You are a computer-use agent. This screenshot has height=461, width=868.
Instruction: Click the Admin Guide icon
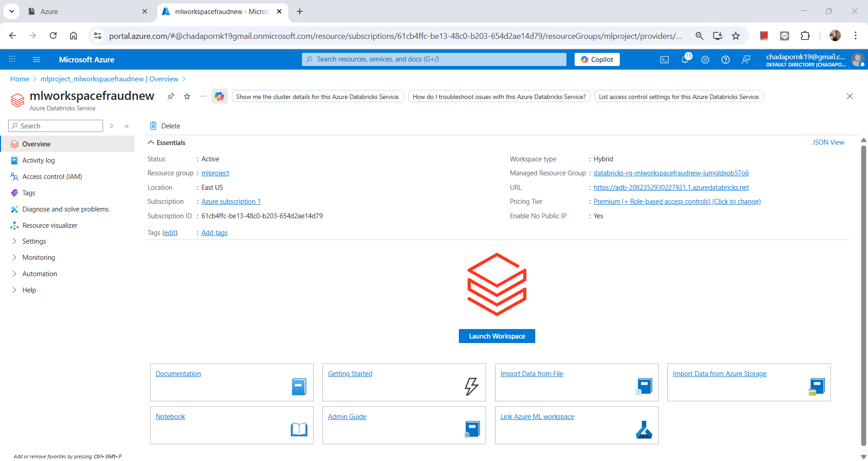pyautogui.click(x=472, y=429)
